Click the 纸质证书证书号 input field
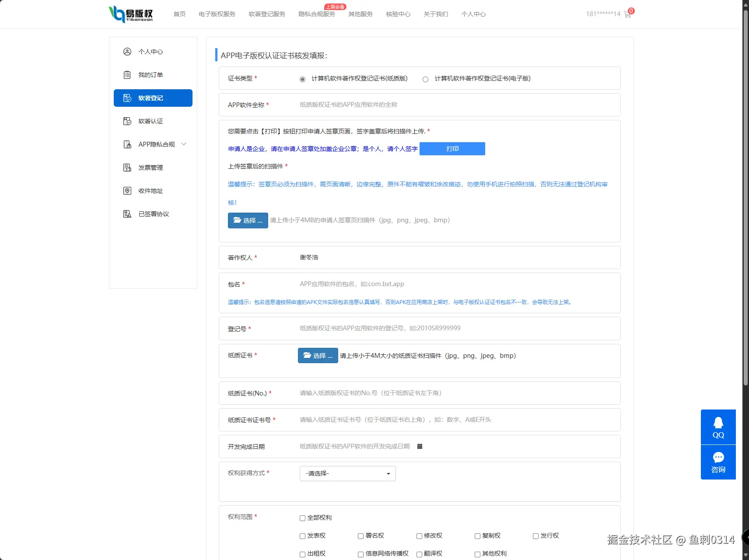749x560 pixels. pyautogui.click(x=455, y=420)
